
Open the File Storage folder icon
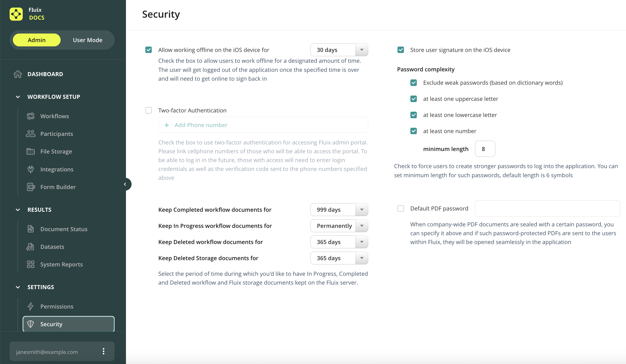point(31,151)
